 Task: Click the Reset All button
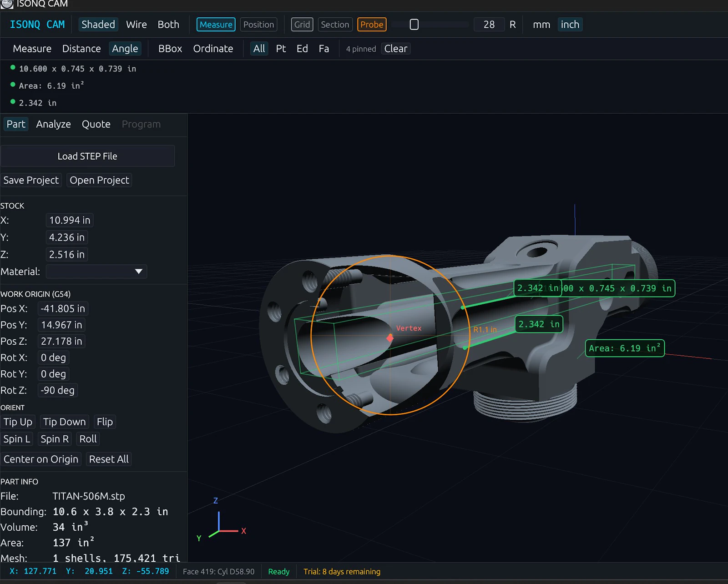(109, 459)
